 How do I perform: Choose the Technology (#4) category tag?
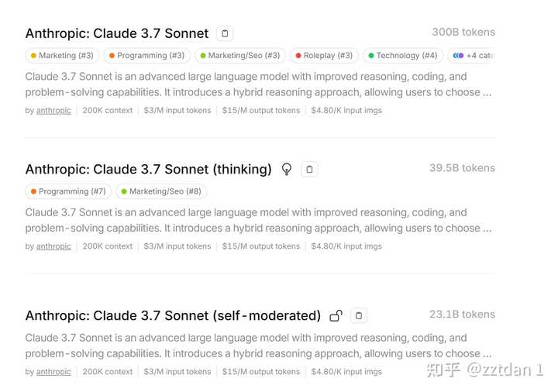tap(402, 56)
